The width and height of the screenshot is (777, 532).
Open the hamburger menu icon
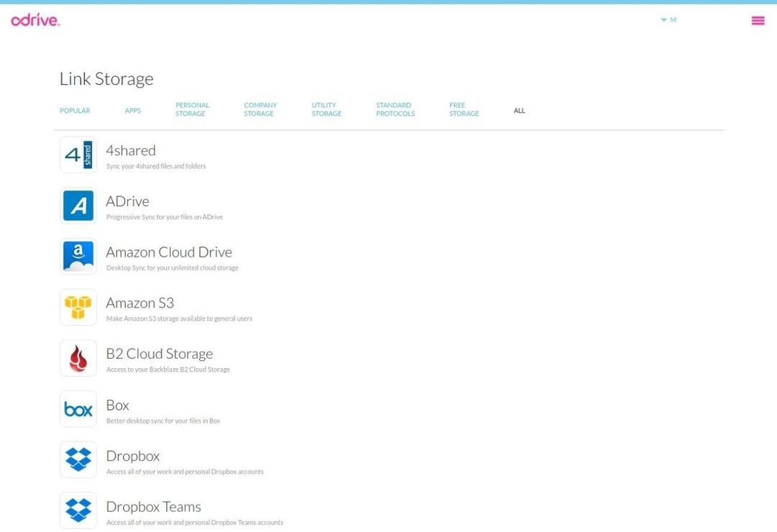pyautogui.click(x=758, y=20)
